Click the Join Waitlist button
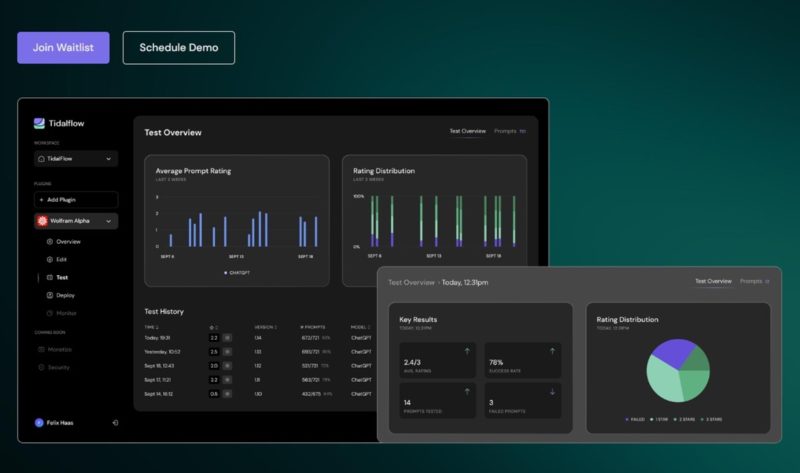The width and height of the screenshot is (800, 473). pyautogui.click(x=63, y=47)
